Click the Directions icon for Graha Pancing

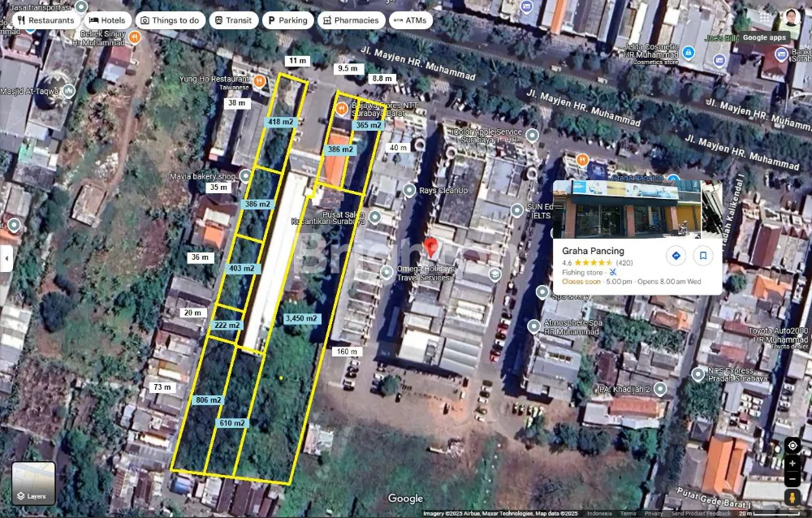pyautogui.click(x=676, y=256)
